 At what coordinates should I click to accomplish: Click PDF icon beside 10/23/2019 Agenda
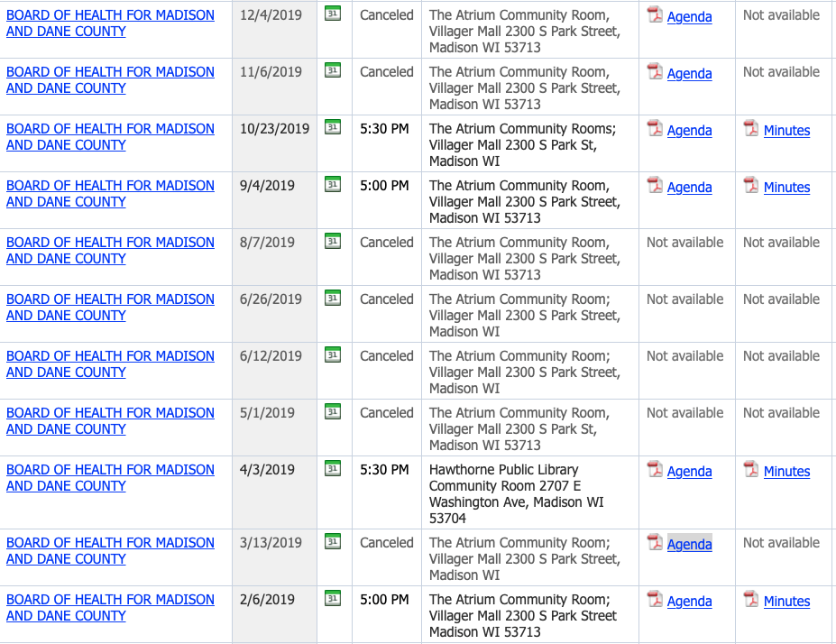click(655, 128)
